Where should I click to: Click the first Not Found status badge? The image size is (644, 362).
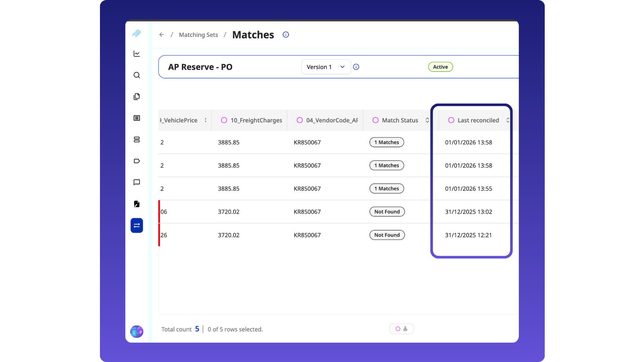(387, 212)
